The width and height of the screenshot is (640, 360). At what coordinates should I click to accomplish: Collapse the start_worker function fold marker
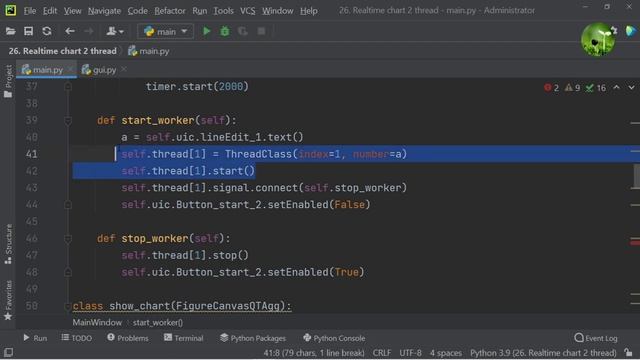click(x=68, y=120)
